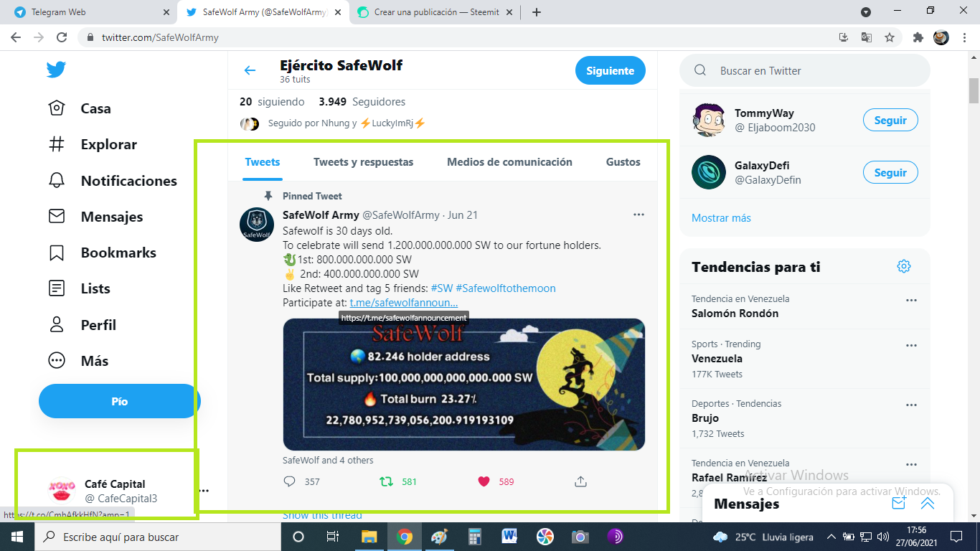Viewport: 980px width, 551px height.
Task: Click the SafeWolf Army tweet avatar
Action: (x=257, y=225)
